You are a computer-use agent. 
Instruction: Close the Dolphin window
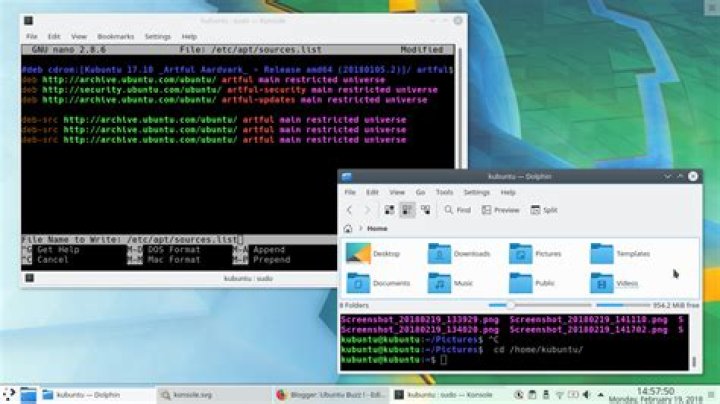693,176
